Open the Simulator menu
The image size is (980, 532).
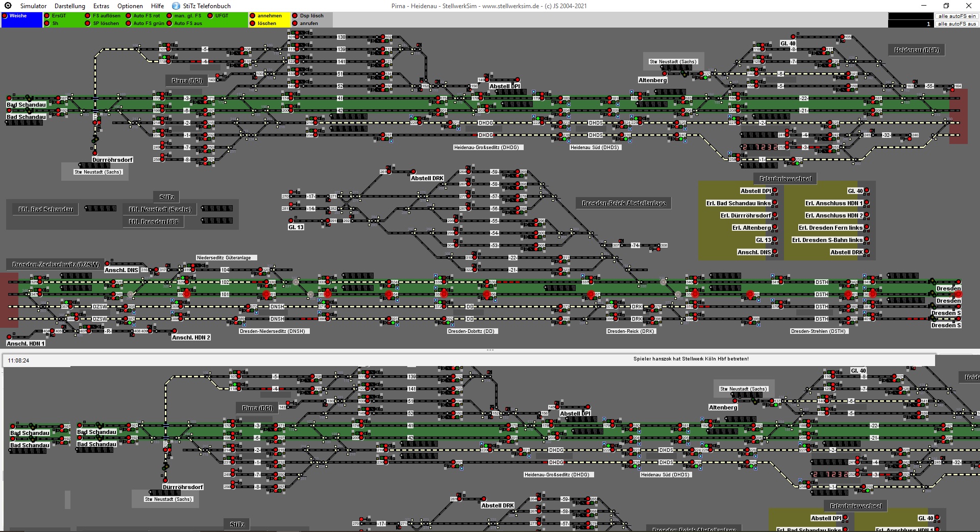[x=33, y=6]
